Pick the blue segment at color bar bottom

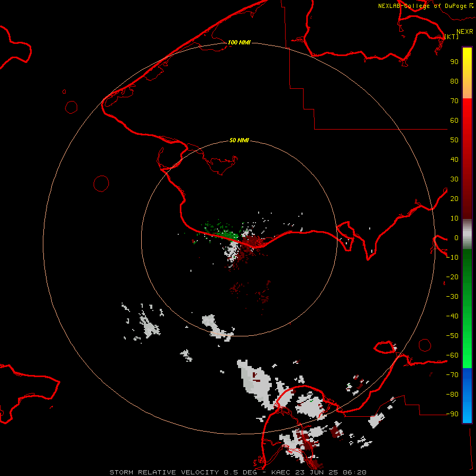coord(467,396)
